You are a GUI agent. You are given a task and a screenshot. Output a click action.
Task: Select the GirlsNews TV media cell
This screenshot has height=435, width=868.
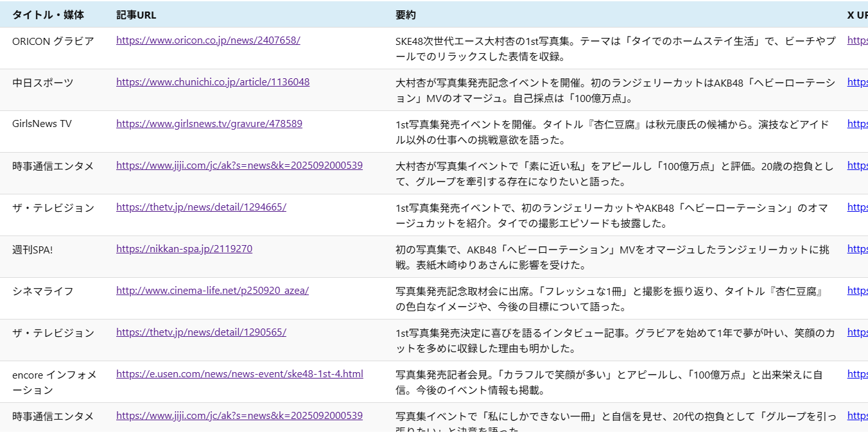point(42,124)
